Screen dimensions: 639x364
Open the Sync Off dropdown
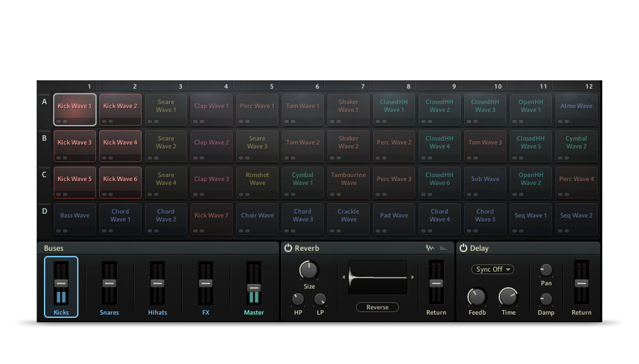point(492,270)
